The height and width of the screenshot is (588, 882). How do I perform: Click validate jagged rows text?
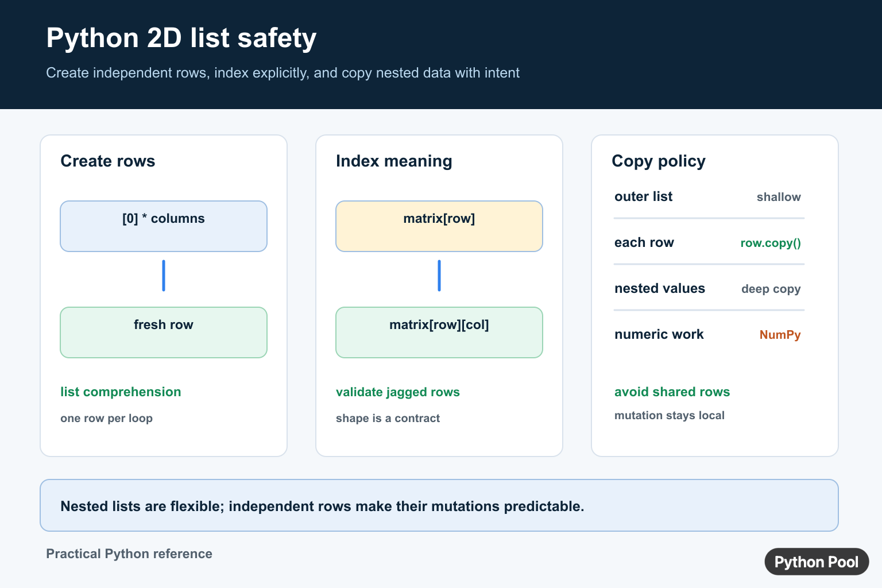(x=398, y=392)
